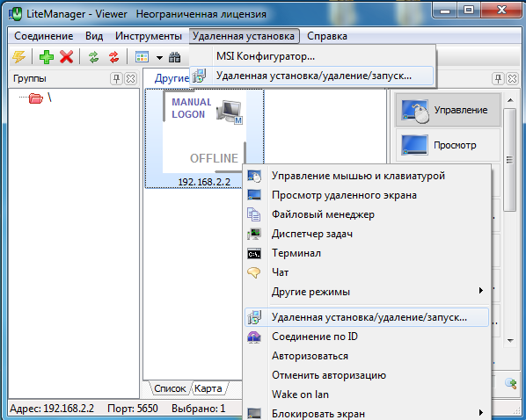Choose Просмотр удаленного экрана context item
Image resolution: width=526 pixels, height=420 pixels.
coord(366,195)
